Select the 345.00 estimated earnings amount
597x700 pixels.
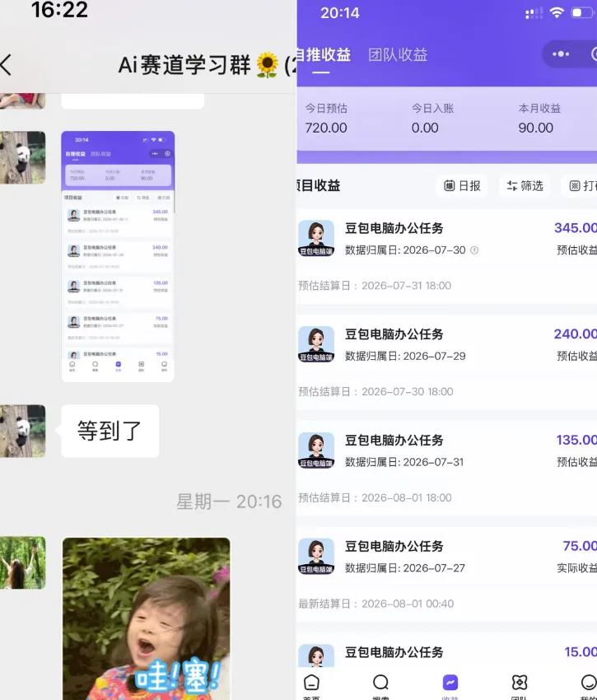point(576,228)
